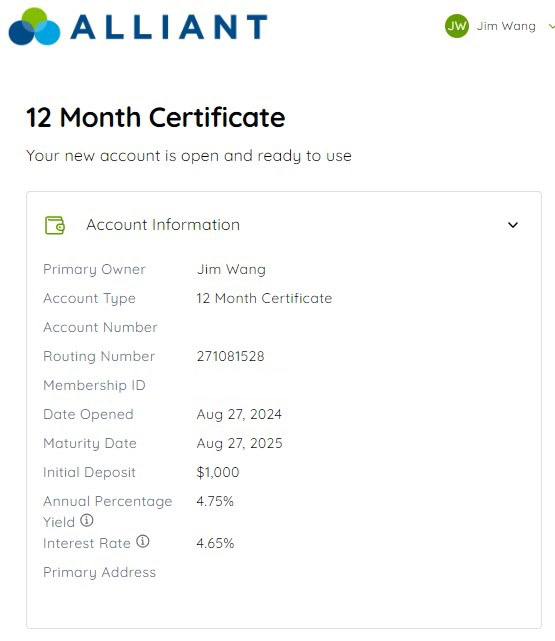Image resolution: width=555 pixels, height=641 pixels.
Task: Click the Primary Address label
Action: click(99, 572)
